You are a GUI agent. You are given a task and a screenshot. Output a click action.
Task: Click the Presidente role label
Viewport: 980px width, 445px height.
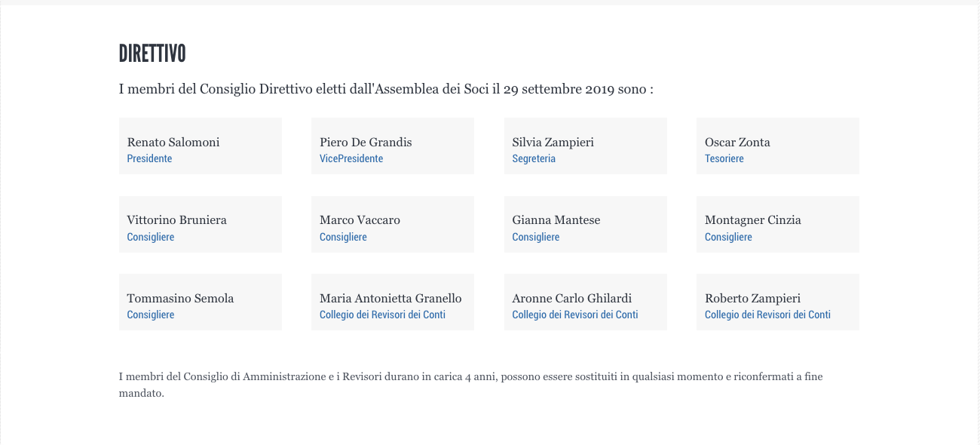149,158
